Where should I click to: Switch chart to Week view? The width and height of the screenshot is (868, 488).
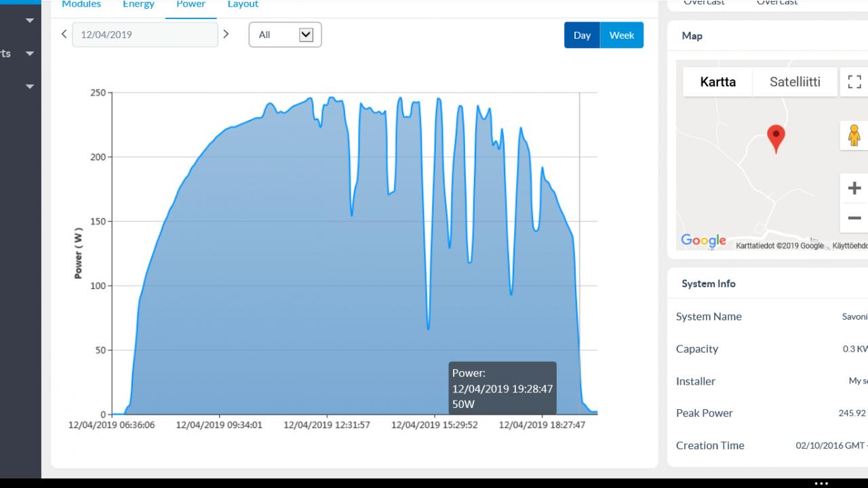622,35
